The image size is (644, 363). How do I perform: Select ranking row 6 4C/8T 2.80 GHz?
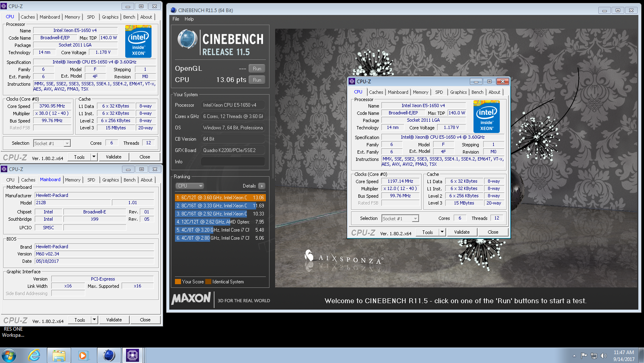pyautogui.click(x=220, y=238)
